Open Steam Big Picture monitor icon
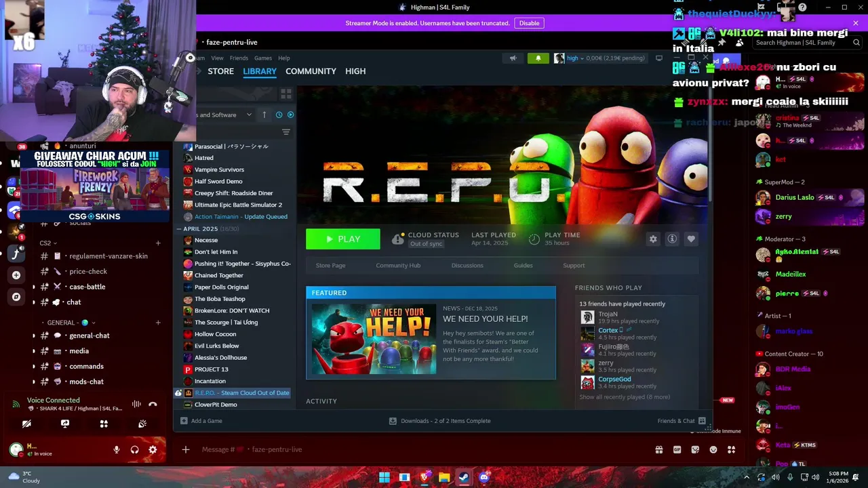 point(658,58)
